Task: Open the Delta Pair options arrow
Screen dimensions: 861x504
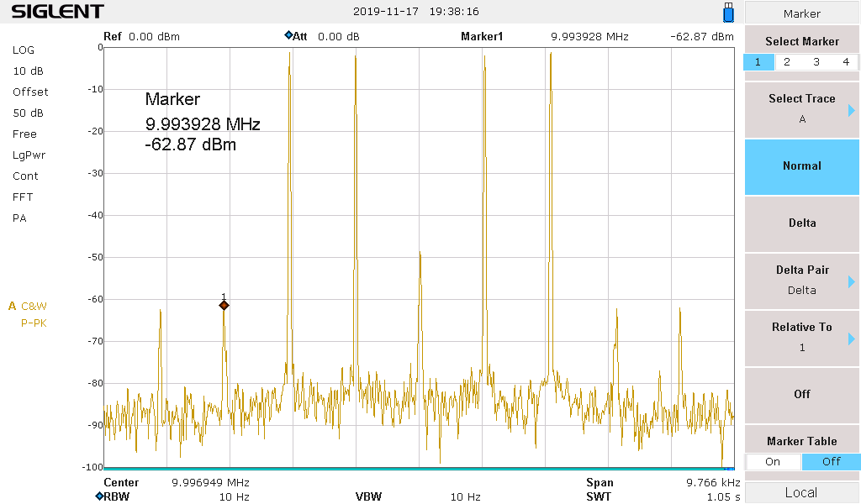Action: [x=852, y=281]
